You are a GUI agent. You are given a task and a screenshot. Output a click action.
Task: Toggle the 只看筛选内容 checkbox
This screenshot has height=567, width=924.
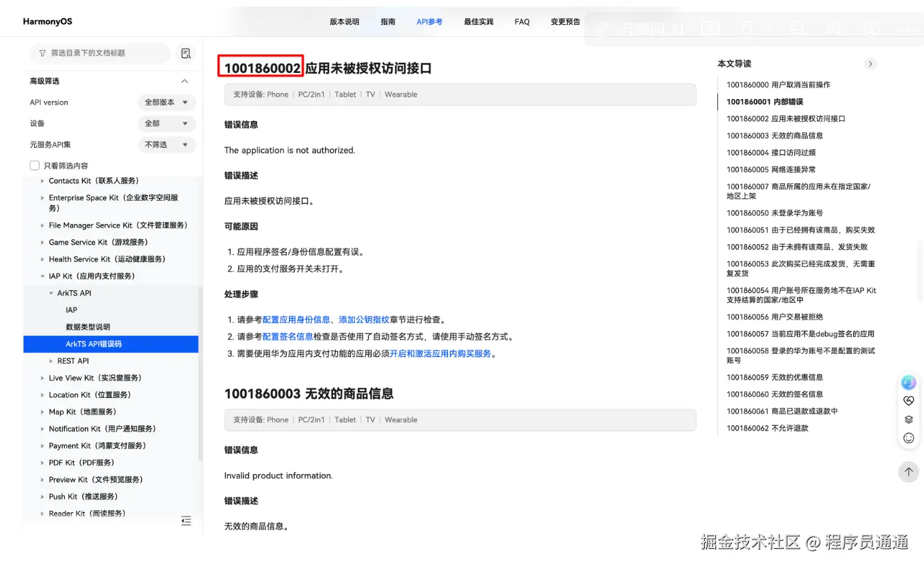coord(35,165)
